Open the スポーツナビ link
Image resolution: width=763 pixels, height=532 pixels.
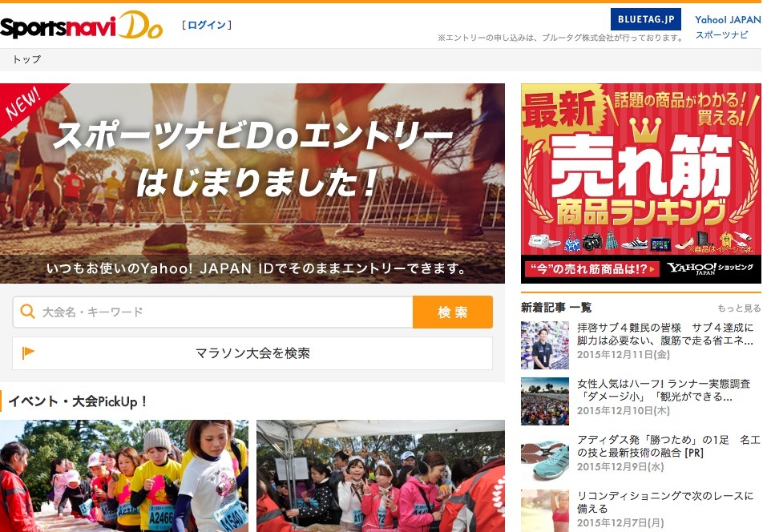pyautogui.click(x=721, y=35)
